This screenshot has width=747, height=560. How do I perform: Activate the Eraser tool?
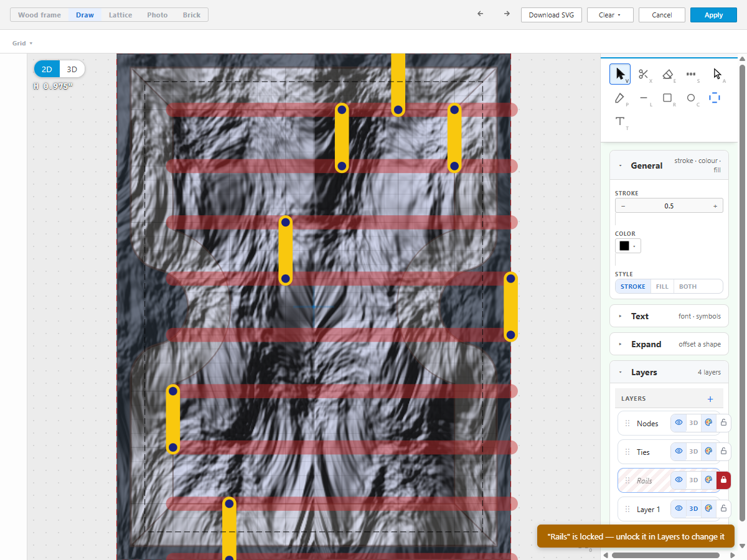tap(668, 74)
